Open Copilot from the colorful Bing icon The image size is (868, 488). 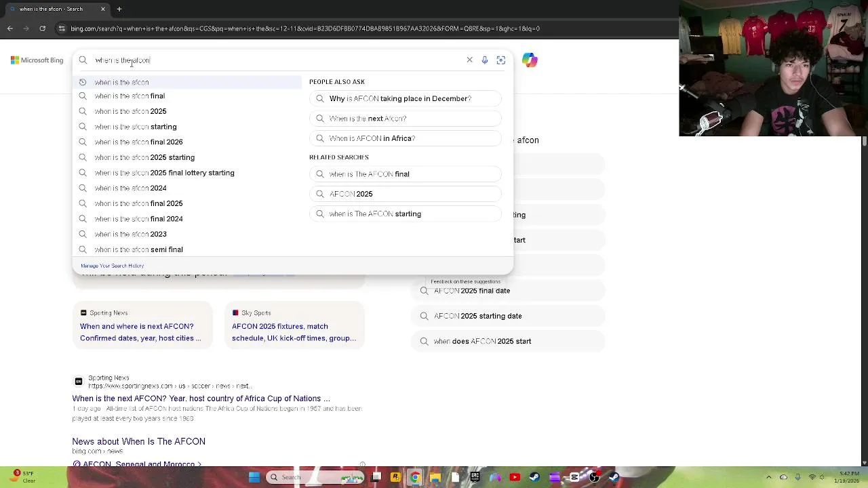click(x=530, y=60)
